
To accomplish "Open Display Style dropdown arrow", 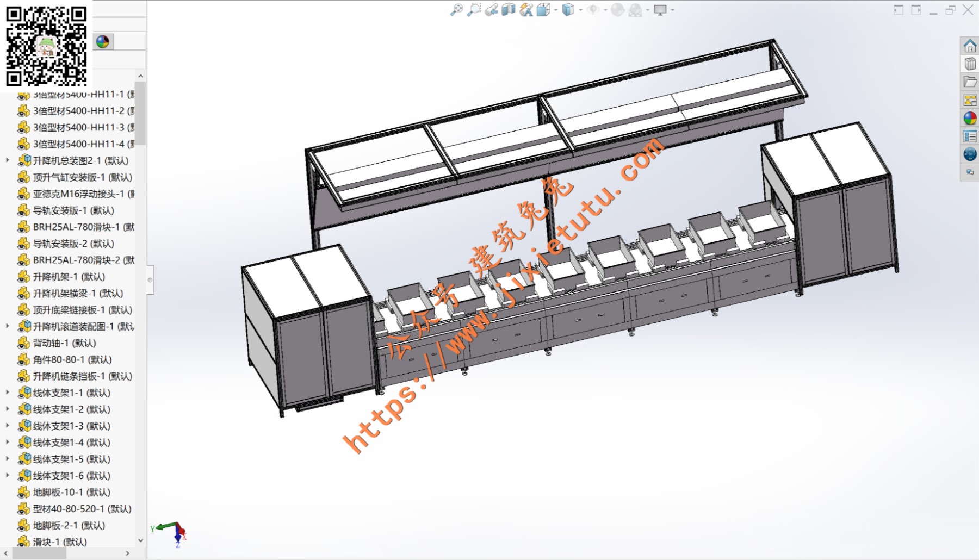I will coord(580,10).
